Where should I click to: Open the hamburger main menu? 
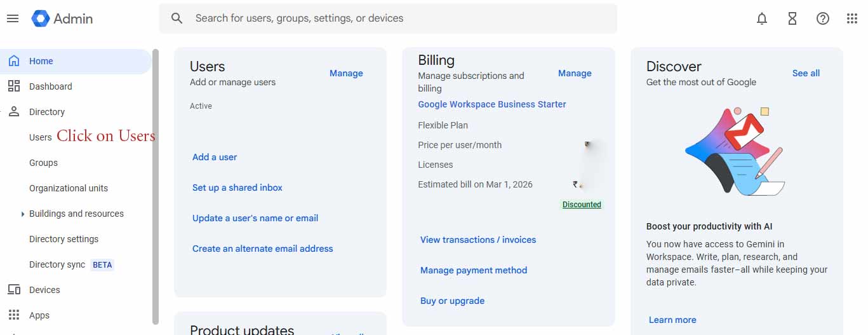click(x=13, y=18)
